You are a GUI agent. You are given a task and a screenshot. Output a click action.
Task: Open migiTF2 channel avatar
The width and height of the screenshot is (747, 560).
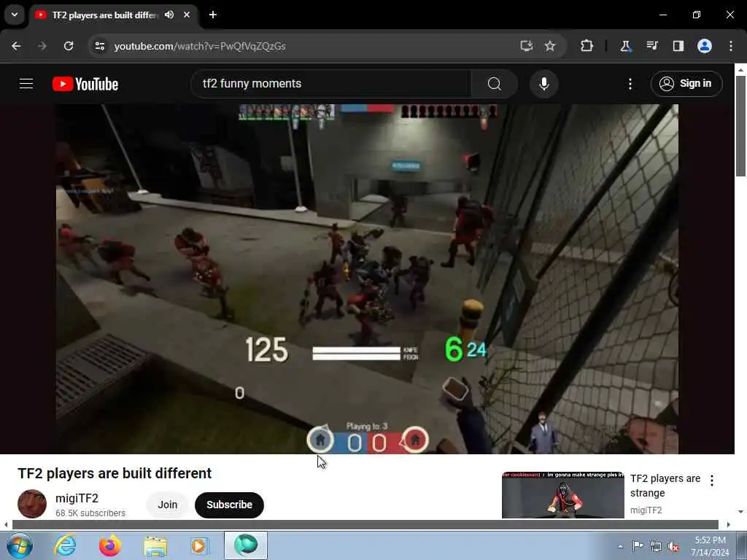click(x=32, y=504)
